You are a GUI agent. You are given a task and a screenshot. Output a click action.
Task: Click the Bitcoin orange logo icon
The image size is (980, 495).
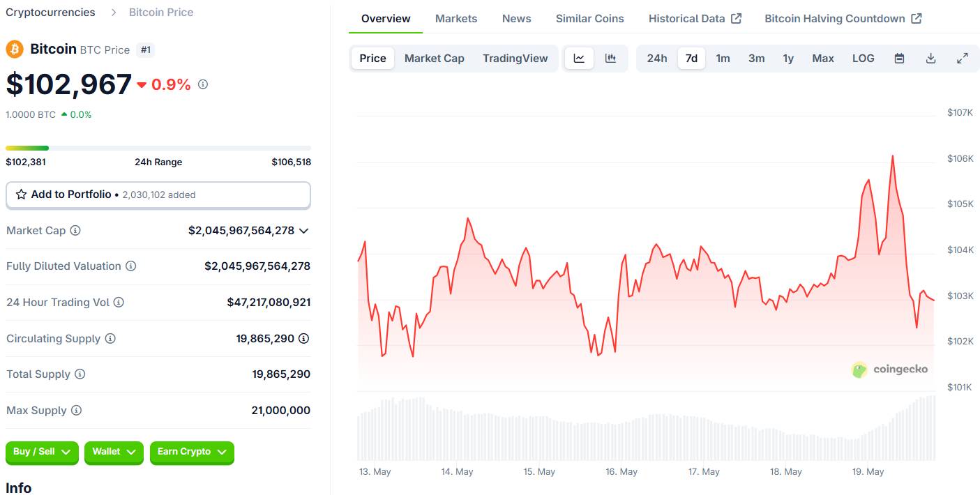15,49
